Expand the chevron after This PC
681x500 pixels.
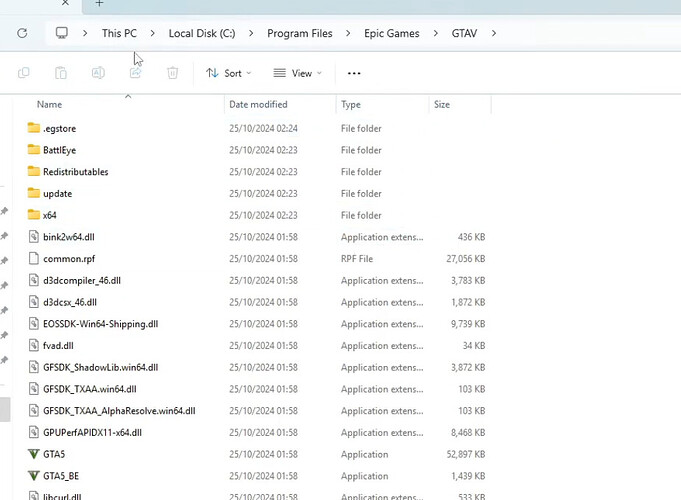(x=152, y=33)
